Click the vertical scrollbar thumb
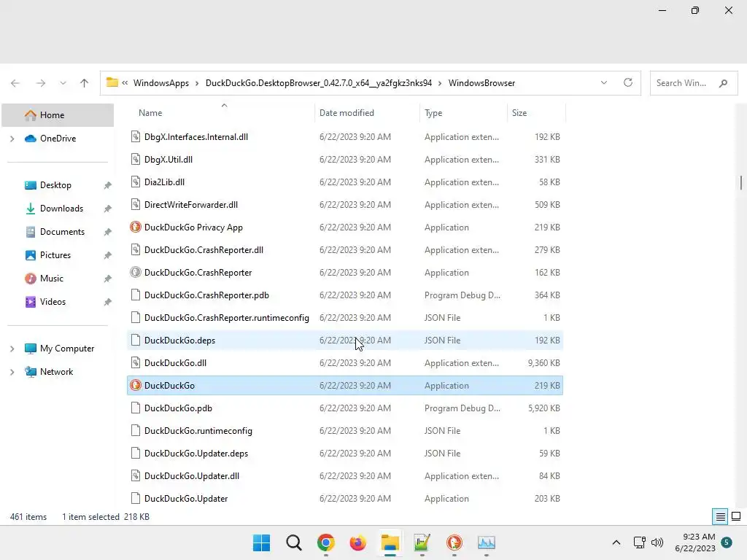 click(x=741, y=182)
